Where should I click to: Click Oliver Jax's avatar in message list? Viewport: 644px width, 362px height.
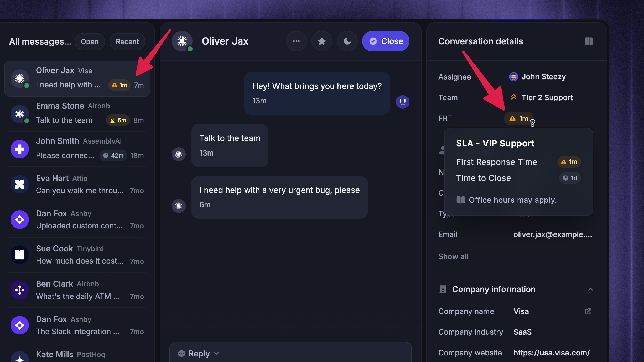(x=20, y=79)
